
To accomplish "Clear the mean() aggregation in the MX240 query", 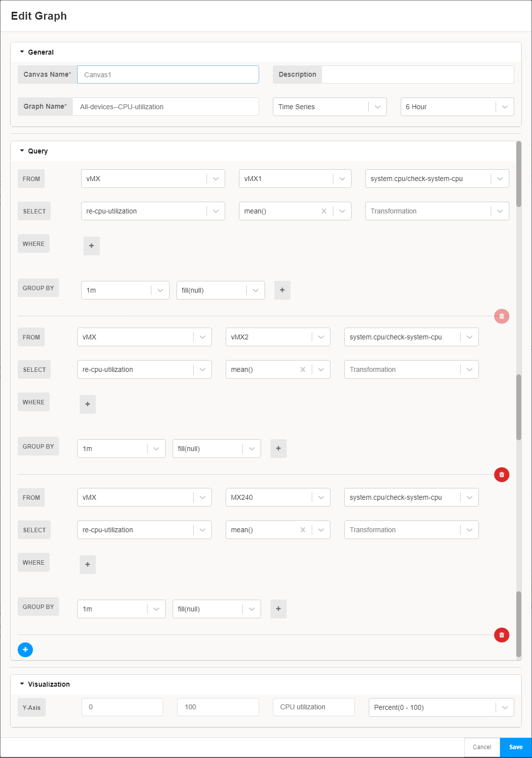I will 303,530.
